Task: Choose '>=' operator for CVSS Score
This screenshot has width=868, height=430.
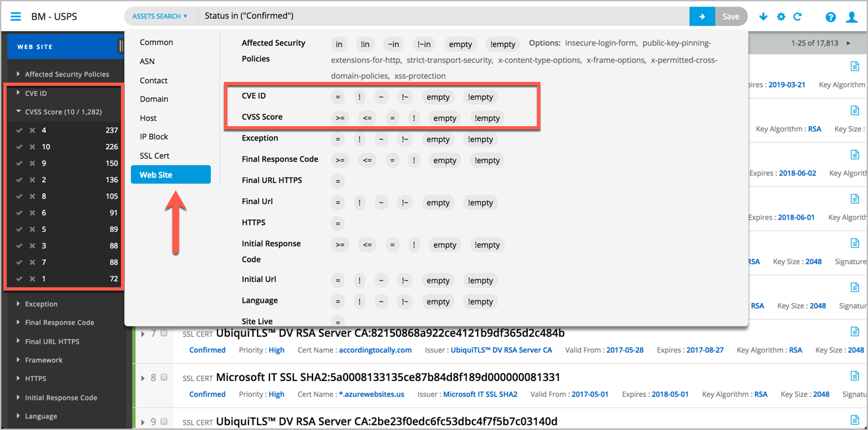Action: (340, 118)
